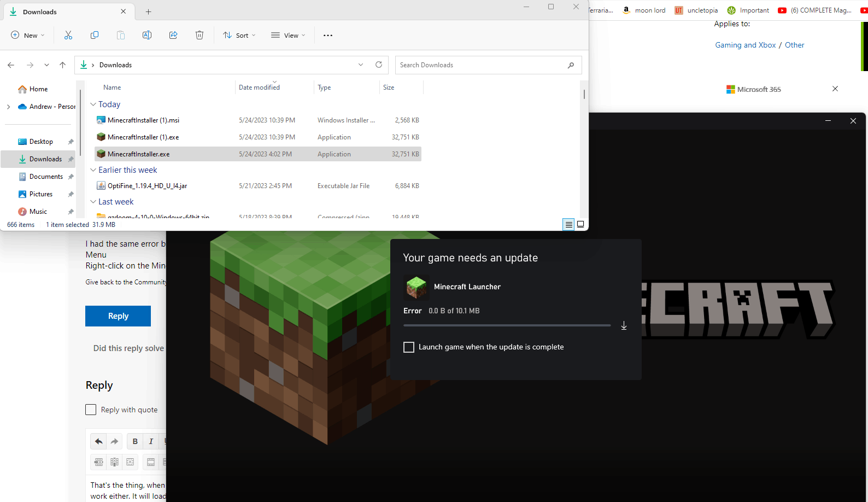The width and height of the screenshot is (868, 502).
Task: Select Music in navigation pane
Action: pyautogui.click(x=38, y=212)
